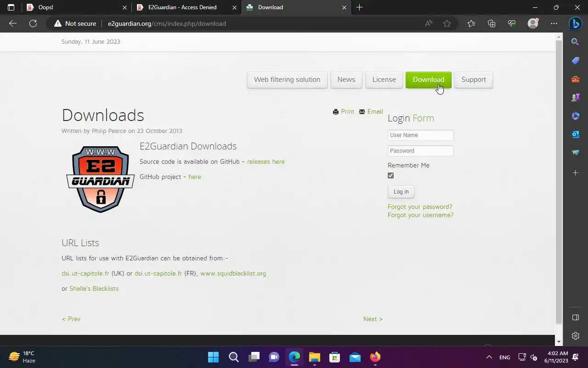
Task: Add page to favorites star icon
Action: (x=447, y=23)
